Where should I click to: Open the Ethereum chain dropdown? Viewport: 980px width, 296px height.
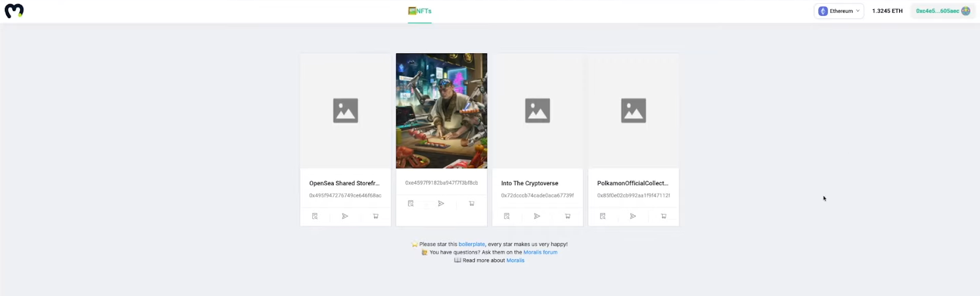839,11
